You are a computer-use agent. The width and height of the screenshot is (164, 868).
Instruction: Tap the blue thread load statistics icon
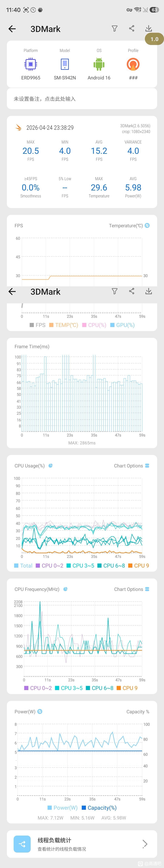22,844
